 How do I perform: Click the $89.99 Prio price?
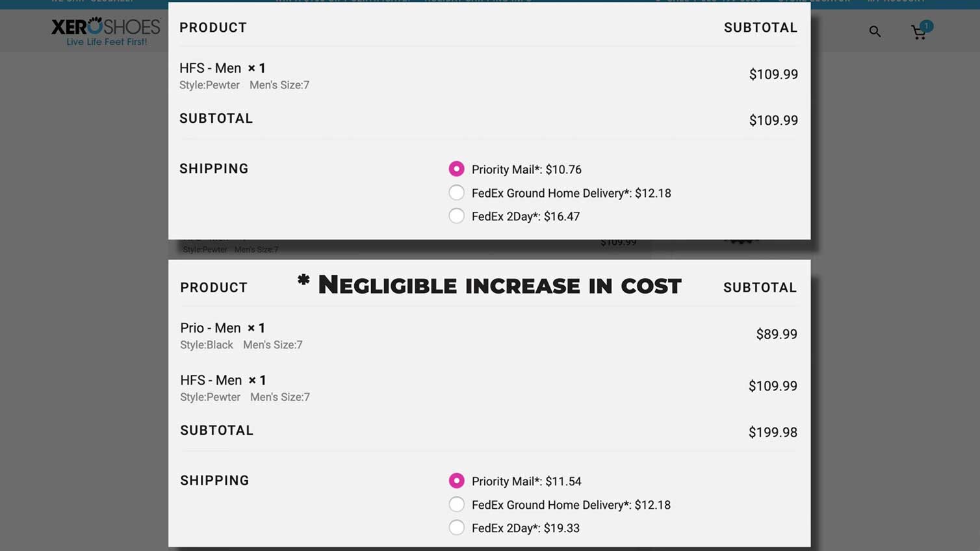point(777,334)
